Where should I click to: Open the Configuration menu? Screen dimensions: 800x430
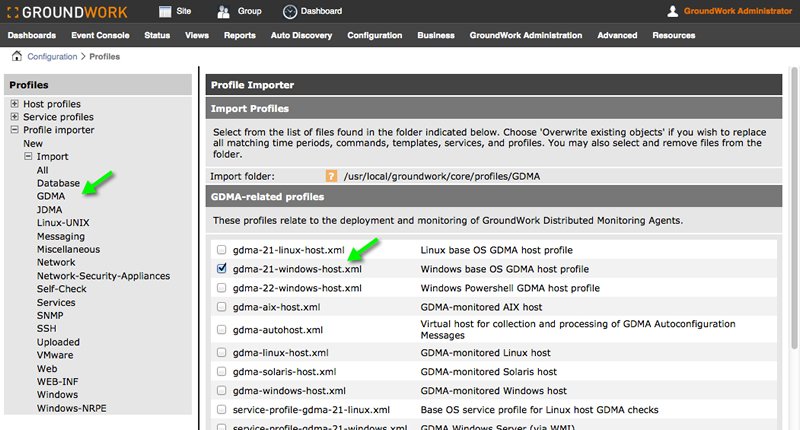point(374,36)
